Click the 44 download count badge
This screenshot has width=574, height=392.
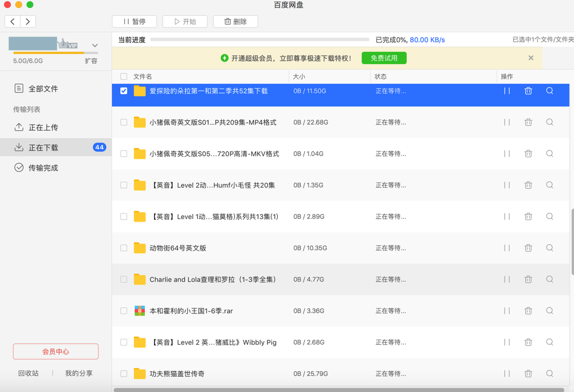click(100, 147)
